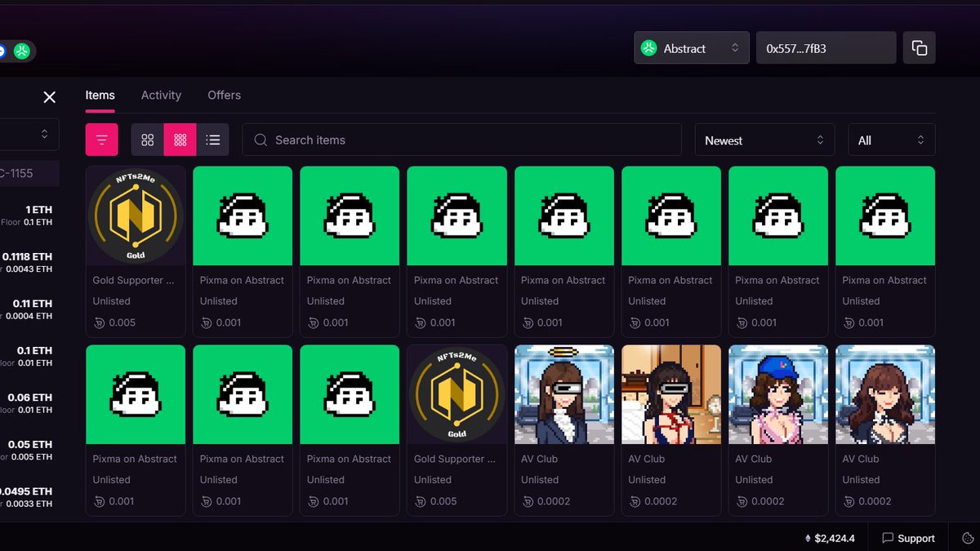Open the Abstract chain dropdown
Screen dimensions: 980x551
pyautogui.click(x=692, y=48)
